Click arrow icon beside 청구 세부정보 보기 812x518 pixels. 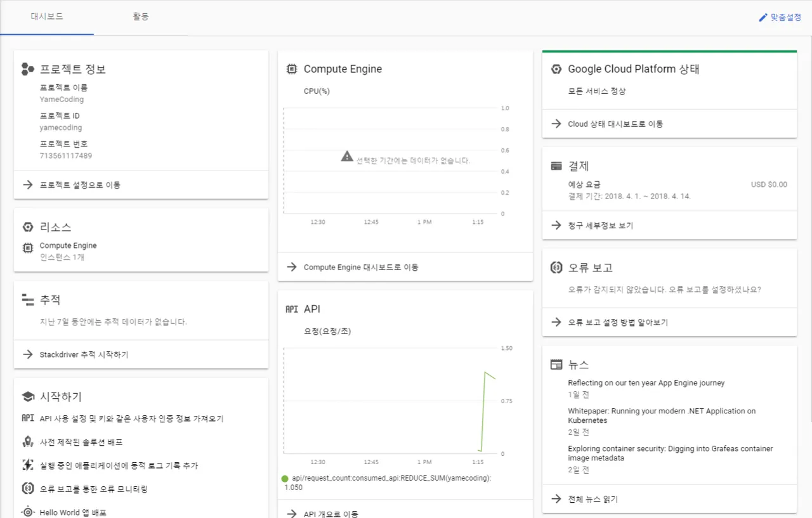coord(556,225)
